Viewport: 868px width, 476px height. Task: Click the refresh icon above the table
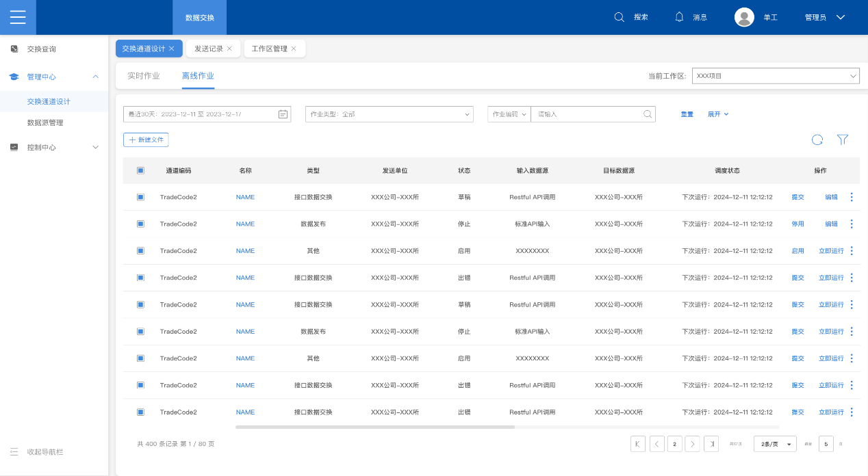(x=817, y=140)
